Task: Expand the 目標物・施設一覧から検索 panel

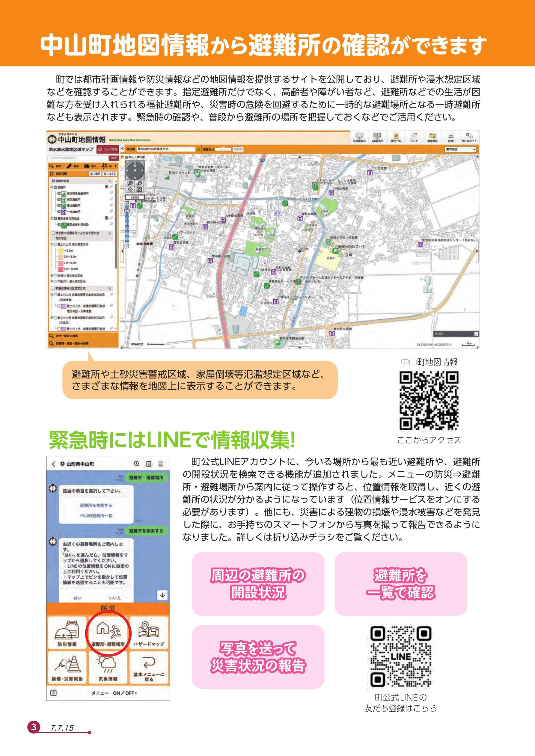Action: [x=84, y=344]
